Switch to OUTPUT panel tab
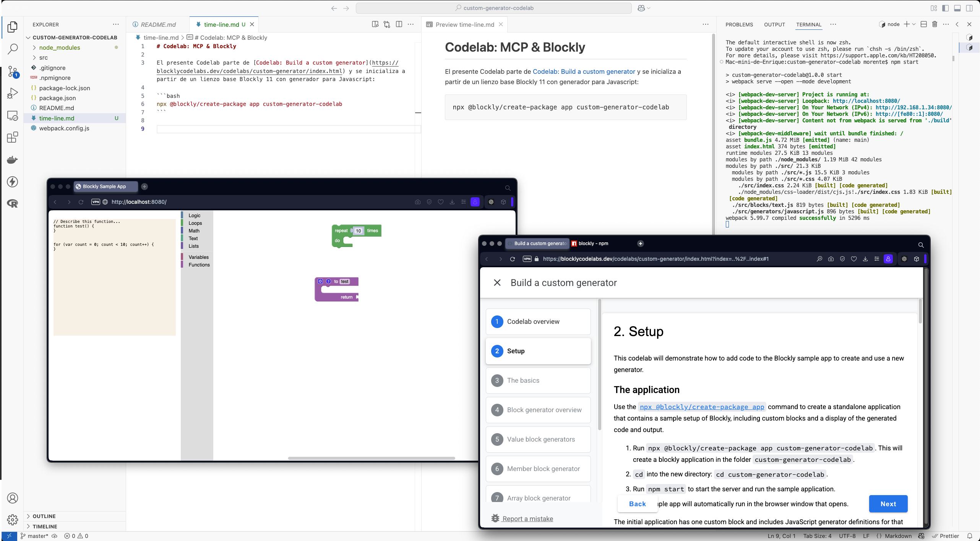This screenshot has height=541, width=980. pyautogui.click(x=774, y=24)
